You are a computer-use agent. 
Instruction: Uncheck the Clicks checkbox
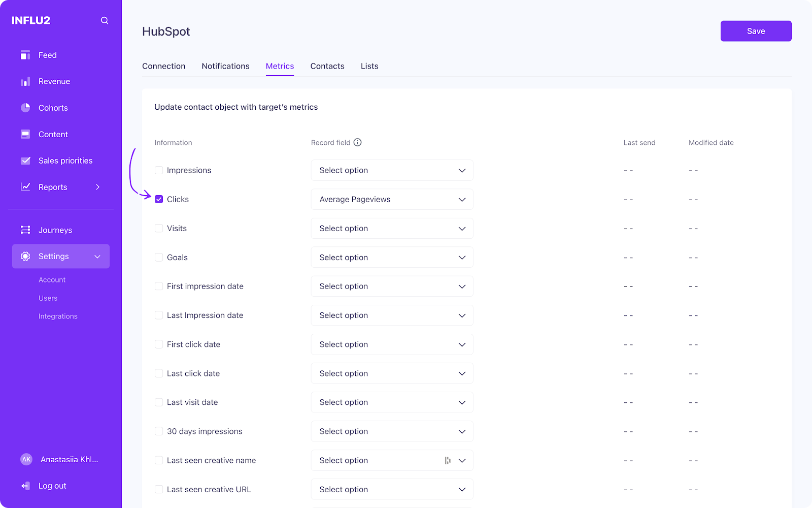pos(159,199)
